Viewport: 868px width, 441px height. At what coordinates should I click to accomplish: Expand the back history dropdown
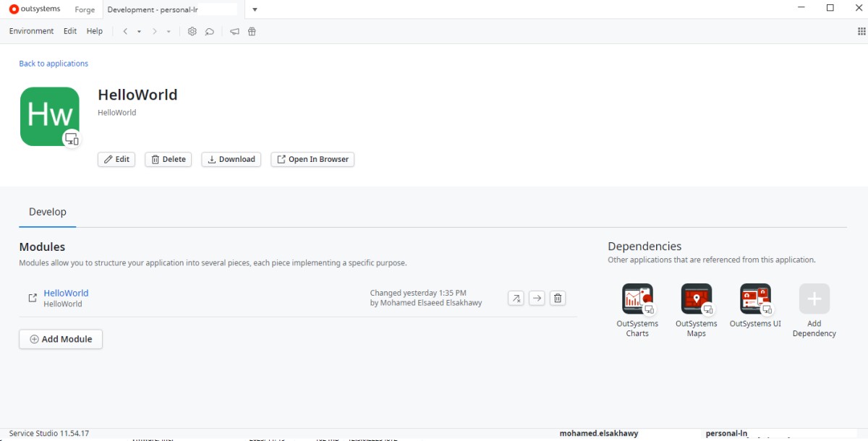(x=139, y=32)
